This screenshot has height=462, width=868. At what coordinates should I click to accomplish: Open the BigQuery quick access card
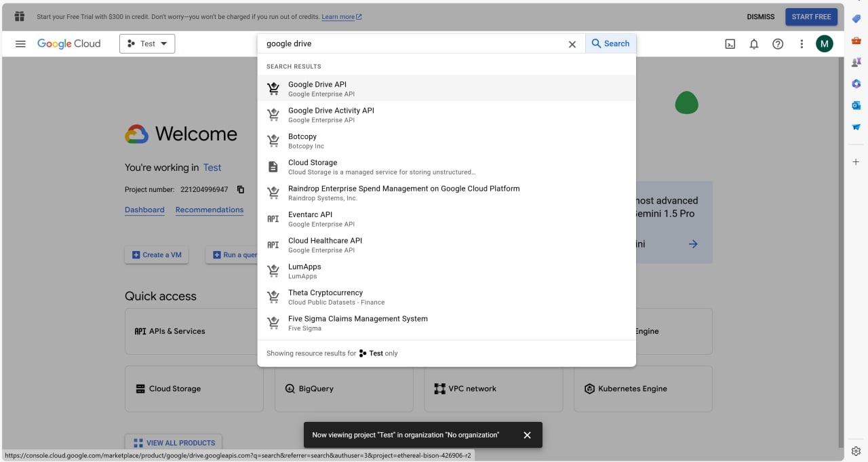pos(344,389)
